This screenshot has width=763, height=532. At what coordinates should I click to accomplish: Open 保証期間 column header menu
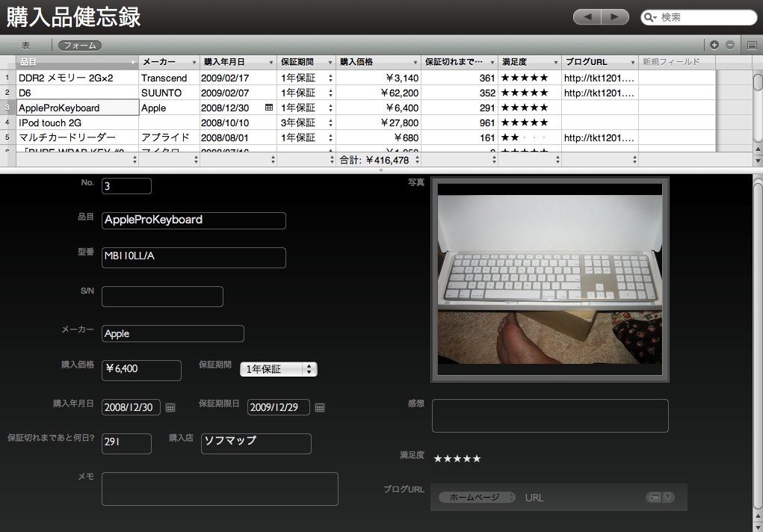[x=330, y=62]
